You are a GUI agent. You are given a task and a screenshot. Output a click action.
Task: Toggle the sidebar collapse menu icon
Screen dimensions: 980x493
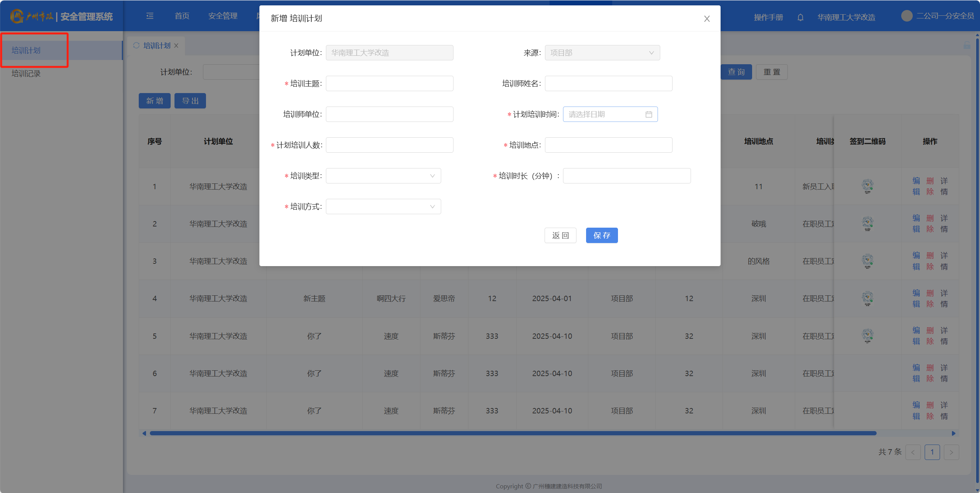coord(150,16)
